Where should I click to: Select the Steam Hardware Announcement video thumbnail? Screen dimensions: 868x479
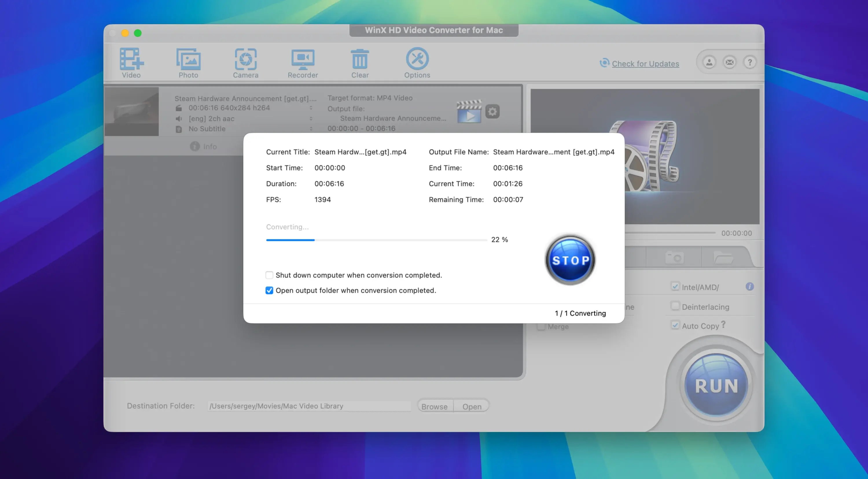tap(131, 112)
